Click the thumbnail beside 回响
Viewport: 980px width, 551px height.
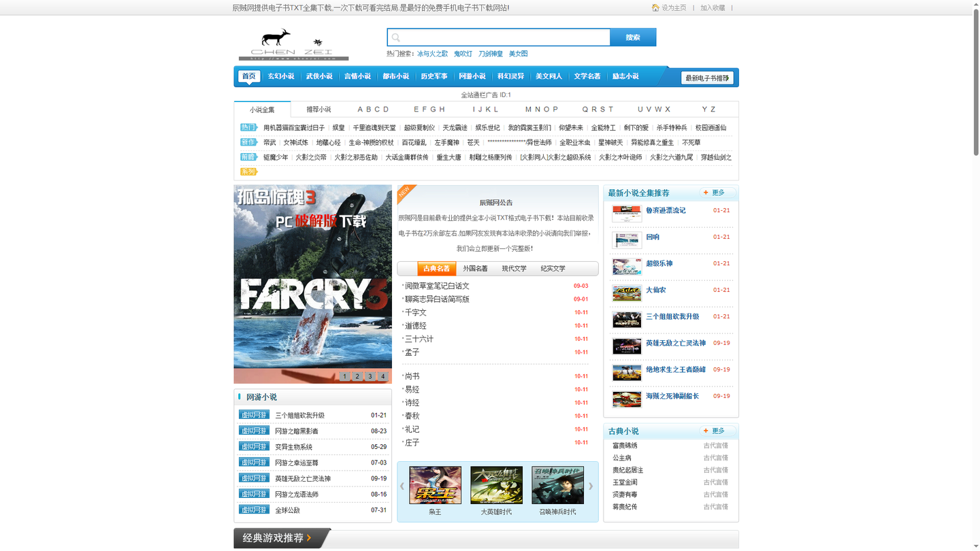[x=627, y=240]
